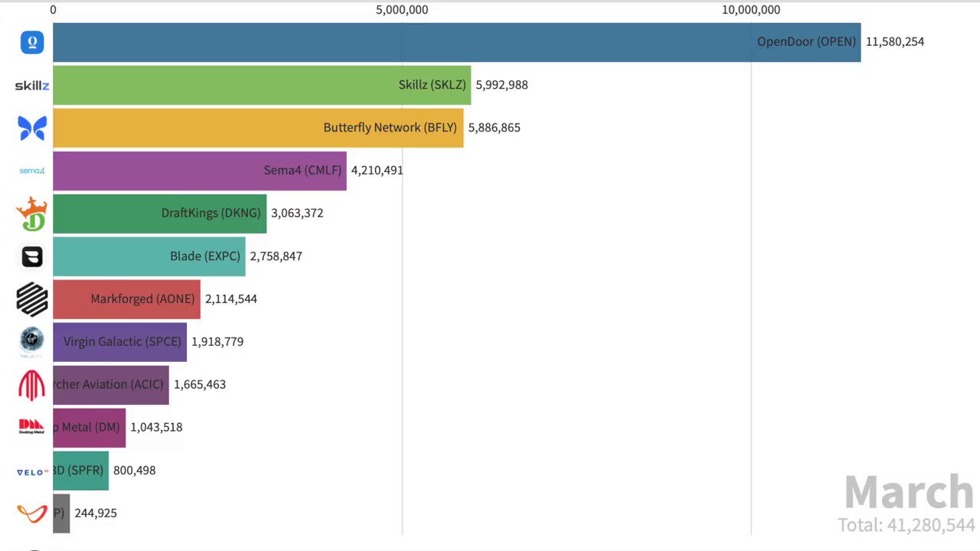Click the 11,580,254 value label

895,42
